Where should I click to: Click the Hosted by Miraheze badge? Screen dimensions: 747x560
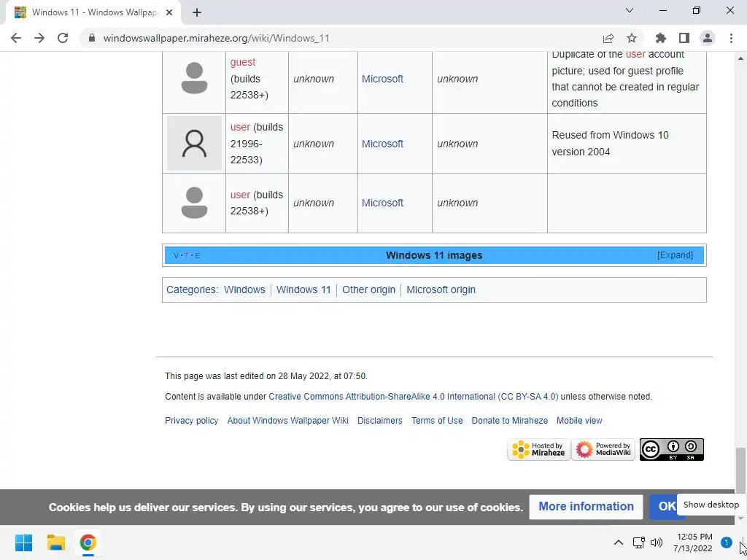coord(538,449)
